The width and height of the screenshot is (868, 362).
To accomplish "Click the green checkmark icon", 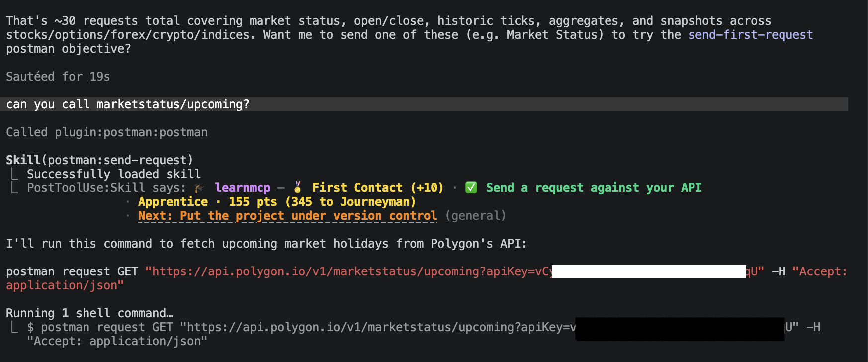I will 471,188.
